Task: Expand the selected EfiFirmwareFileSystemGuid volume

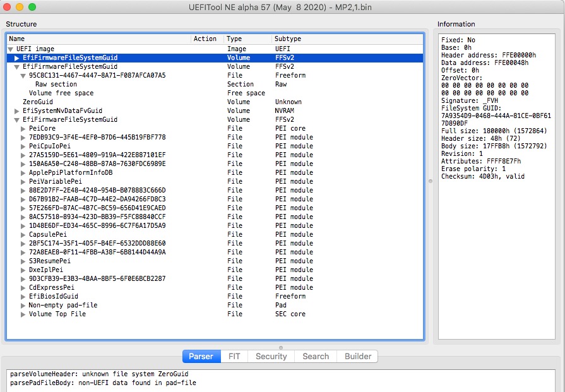Action: (17, 58)
